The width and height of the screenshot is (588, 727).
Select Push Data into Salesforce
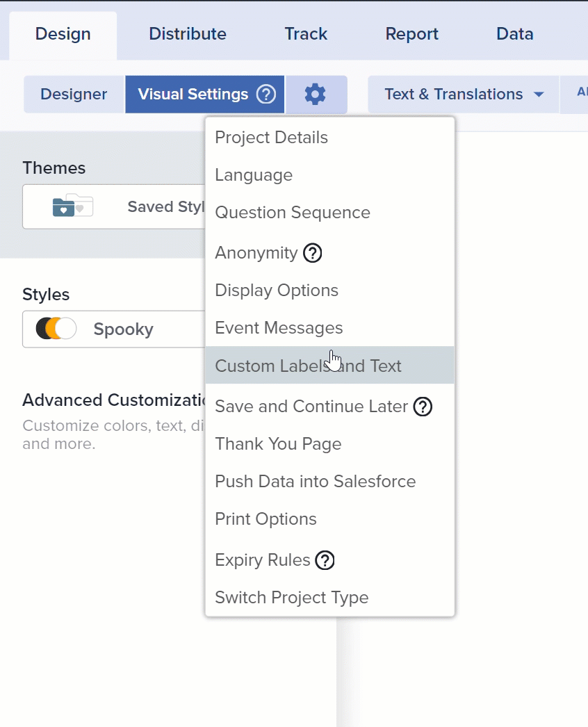pyautogui.click(x=315, y=481)
